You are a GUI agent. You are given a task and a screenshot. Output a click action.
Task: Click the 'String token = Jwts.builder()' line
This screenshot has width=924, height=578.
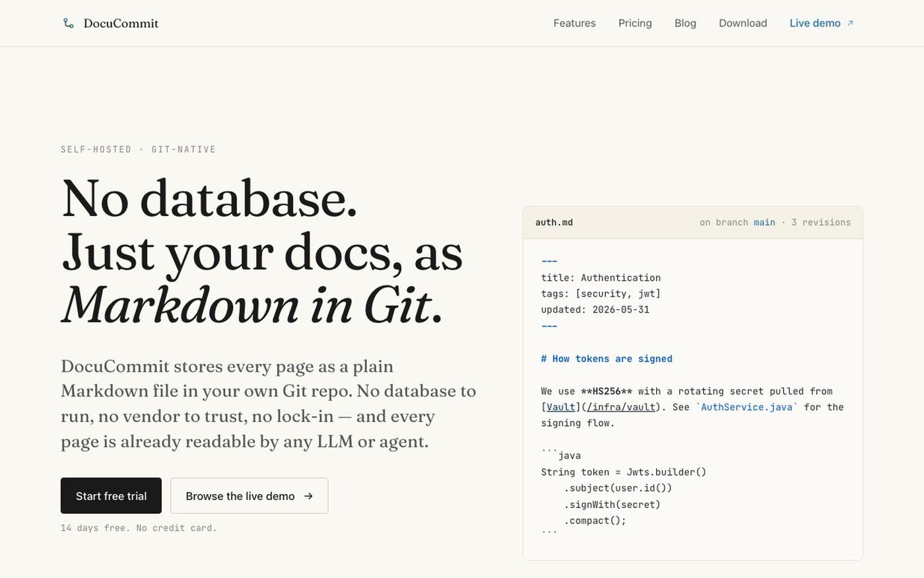pyautogui.click(x=624, y=472)
